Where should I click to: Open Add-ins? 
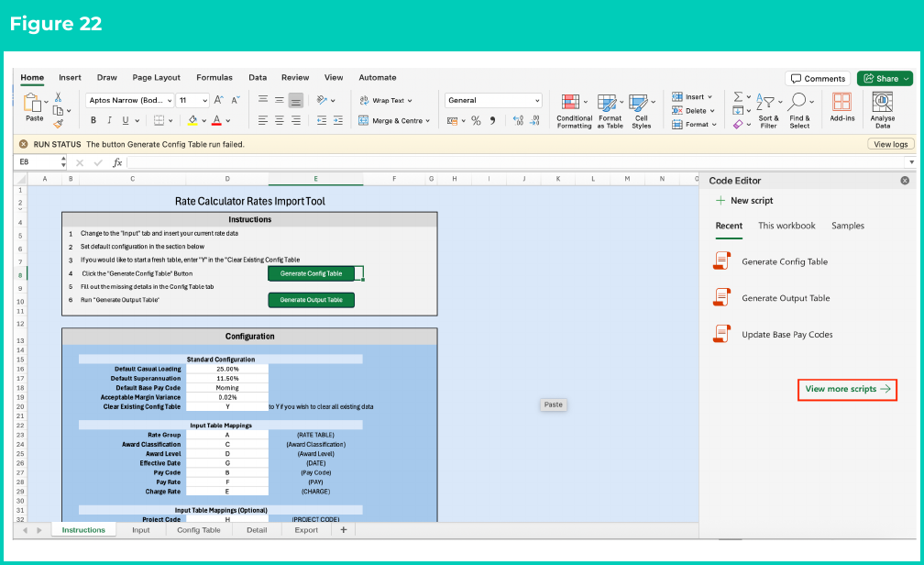tap(842, 107)
